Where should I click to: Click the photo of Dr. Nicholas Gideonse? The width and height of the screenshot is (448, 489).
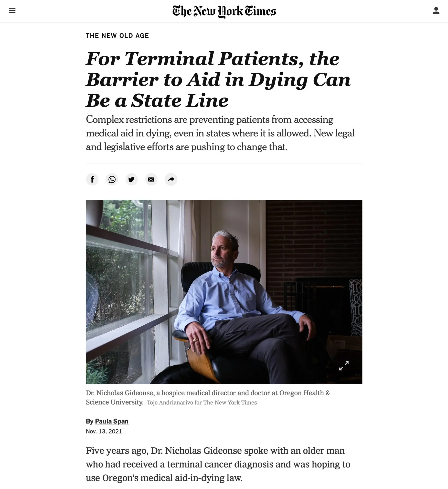[224, 292]
